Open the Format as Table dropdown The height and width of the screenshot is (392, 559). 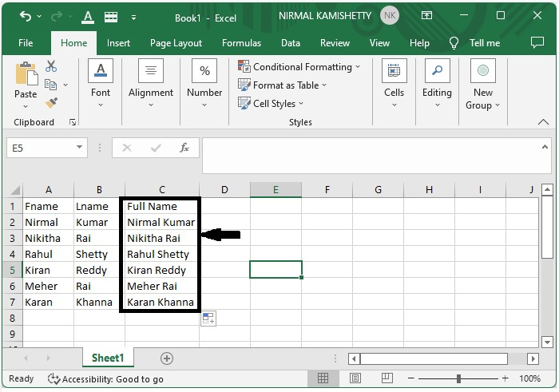pyautogui.click(x=283, y=85)
